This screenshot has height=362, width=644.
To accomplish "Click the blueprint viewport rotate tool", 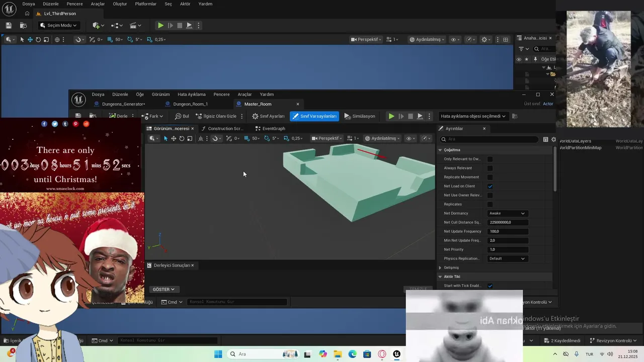I will (x=182, y=138).
